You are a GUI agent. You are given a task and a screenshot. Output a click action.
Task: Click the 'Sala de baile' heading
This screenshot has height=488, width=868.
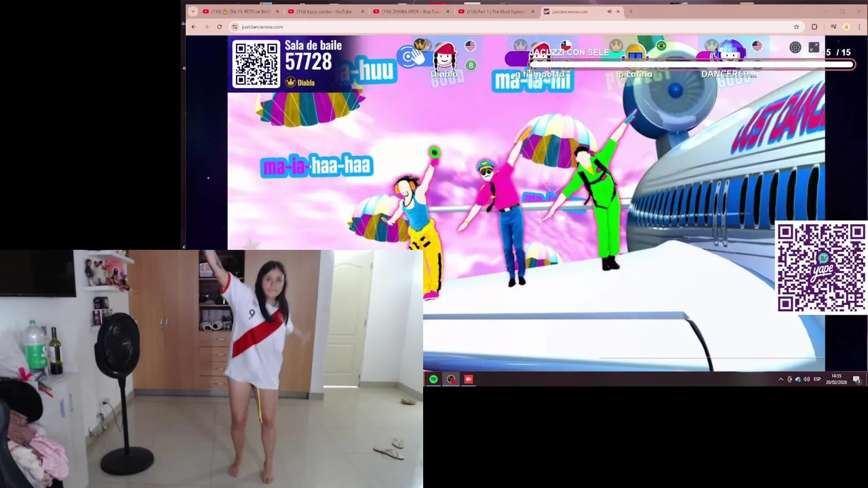tap(313, 45)
